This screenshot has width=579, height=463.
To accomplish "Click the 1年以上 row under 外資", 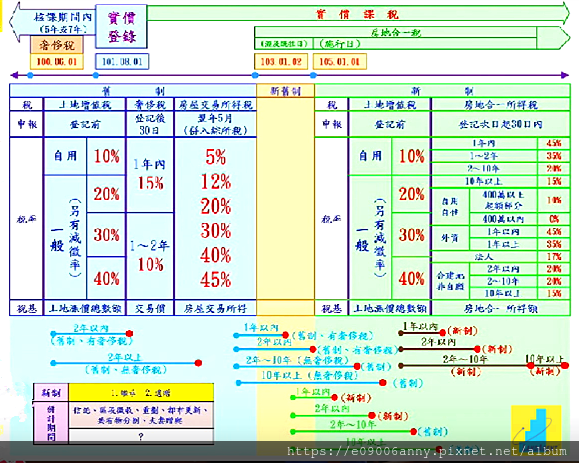I will click(503, 244).
